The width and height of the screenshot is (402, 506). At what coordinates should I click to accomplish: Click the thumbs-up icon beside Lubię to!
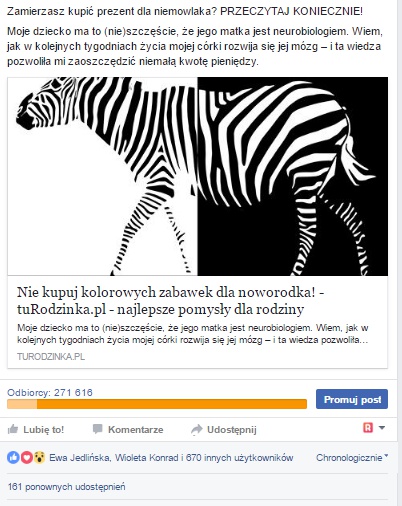coord(13,429)
